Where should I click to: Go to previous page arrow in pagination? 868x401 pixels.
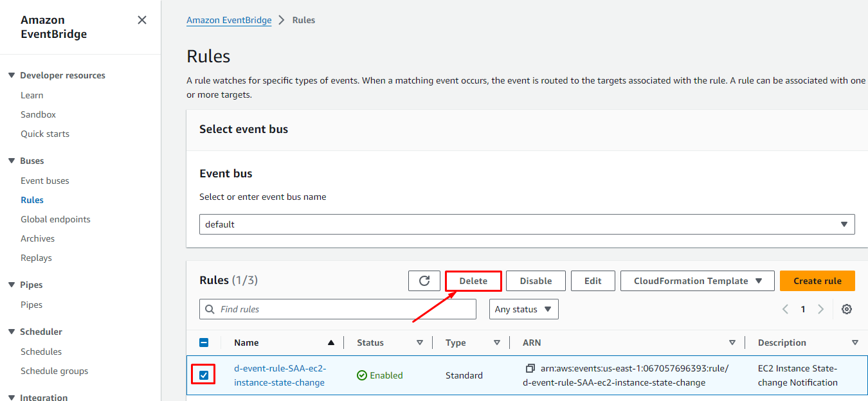[786, 309]
